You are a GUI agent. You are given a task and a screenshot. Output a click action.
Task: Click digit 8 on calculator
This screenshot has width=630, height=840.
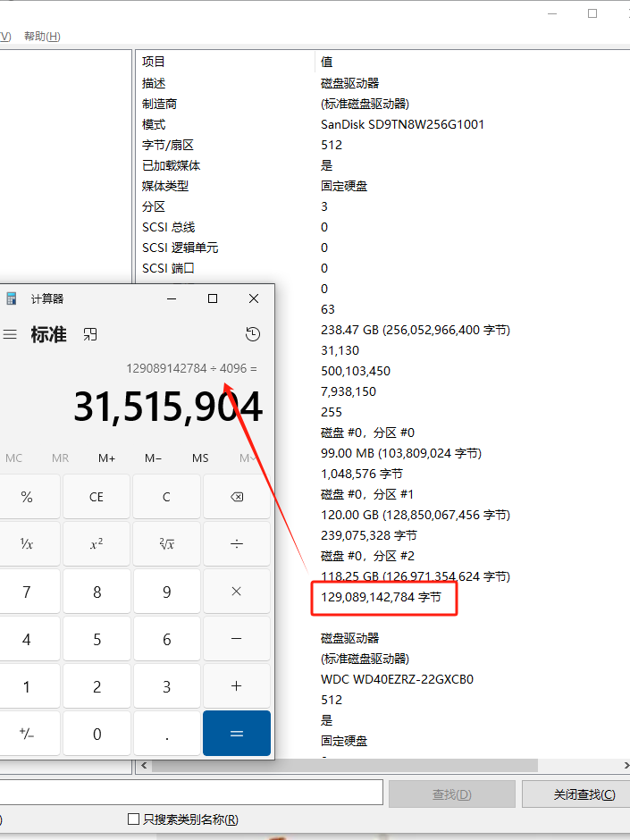[97, 592]
